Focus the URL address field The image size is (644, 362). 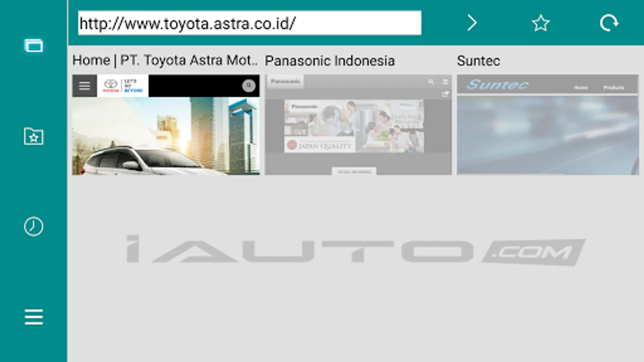[x=250, y=23]
